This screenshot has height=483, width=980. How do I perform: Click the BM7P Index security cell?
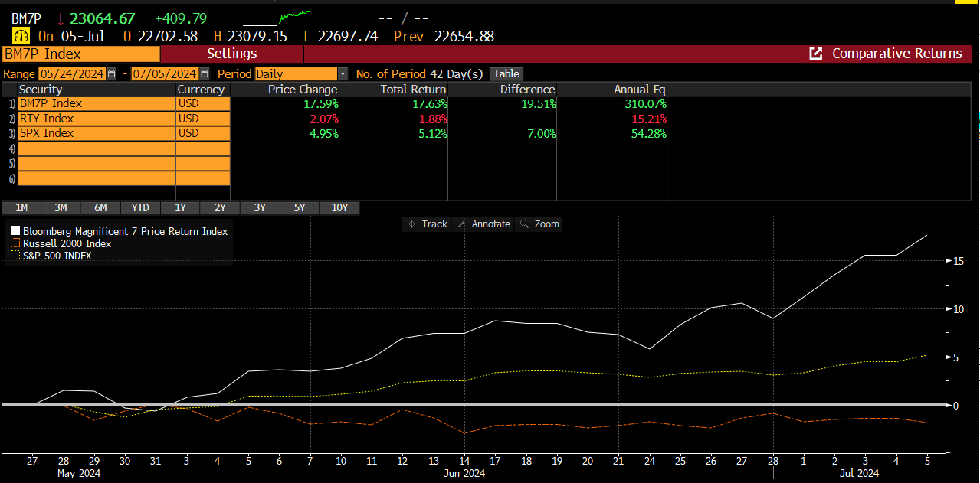[x=96, y=104]
